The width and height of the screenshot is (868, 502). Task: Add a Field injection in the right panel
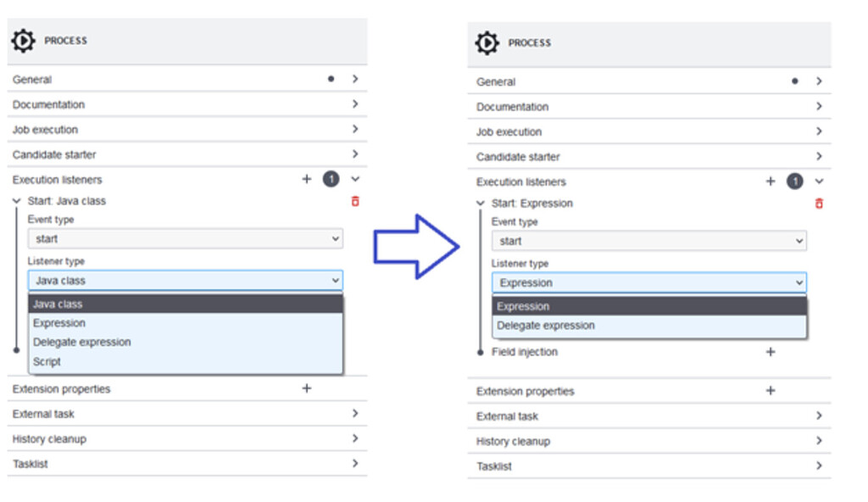[771, 352]
